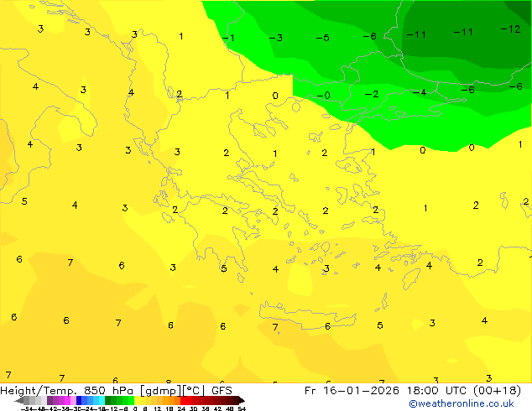Click the -0 temperature value on the map
This screenshot has height=411, width=532.
323,96
